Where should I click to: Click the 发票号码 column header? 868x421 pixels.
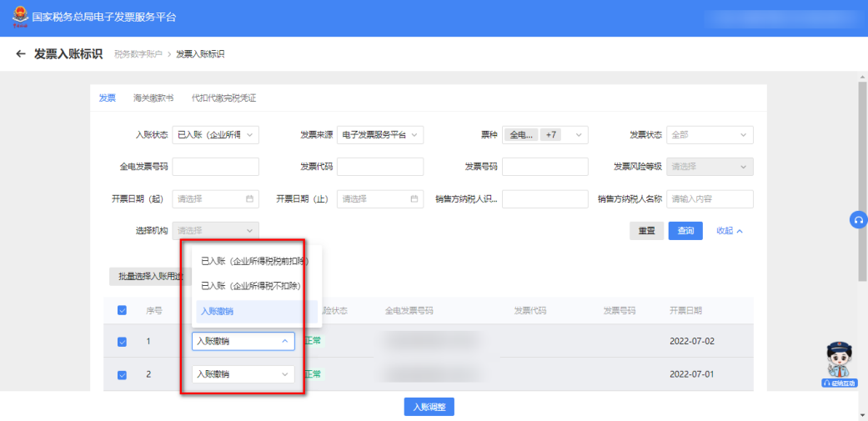pyautogui.click(x=620, y=310)
